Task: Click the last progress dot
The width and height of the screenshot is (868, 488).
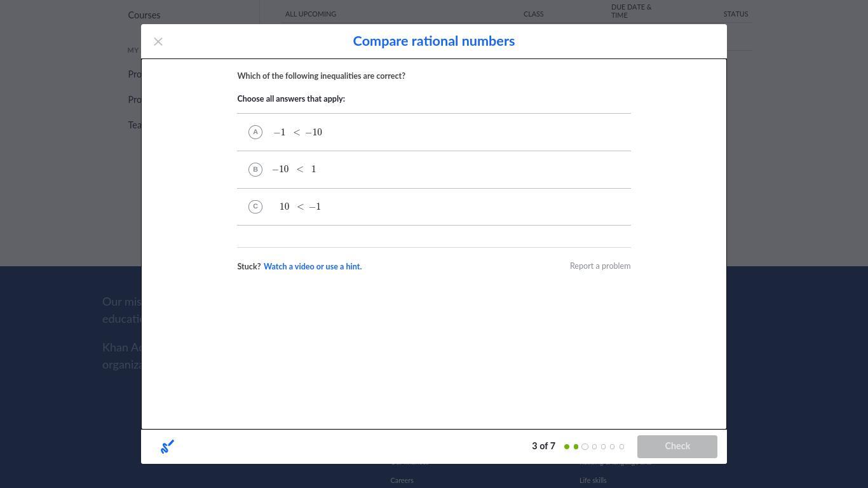Action: [x=621, y=447]
